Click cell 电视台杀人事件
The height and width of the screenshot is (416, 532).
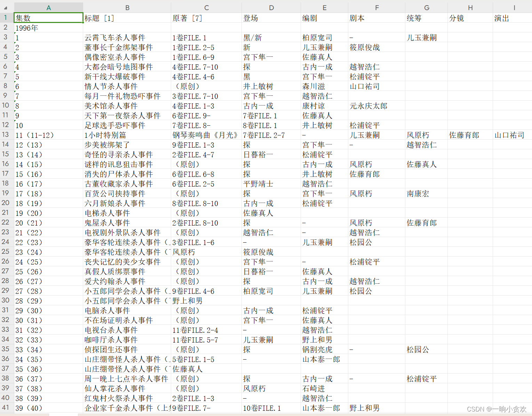pos(127,330)
